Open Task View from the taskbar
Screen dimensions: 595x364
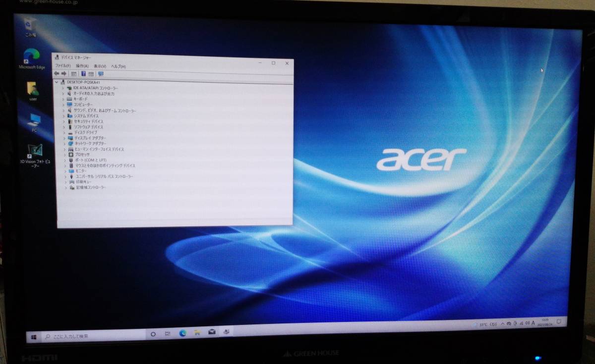click(168, 333)
